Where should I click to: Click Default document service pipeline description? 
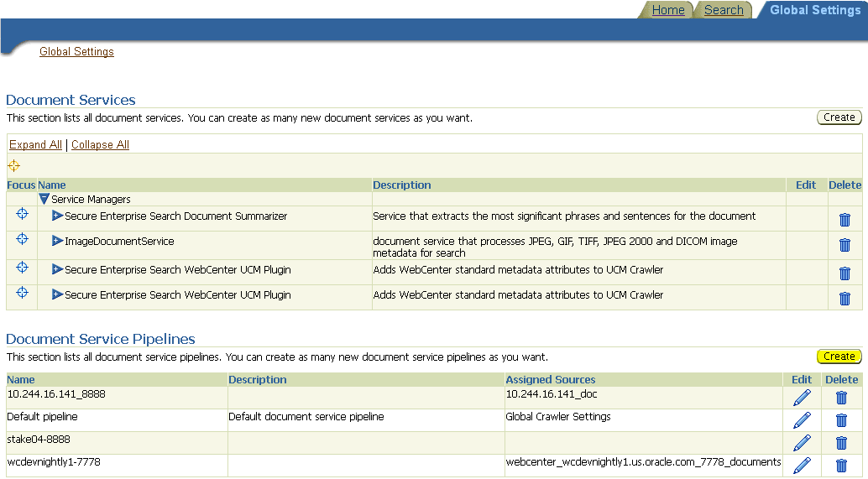(306, 416)
